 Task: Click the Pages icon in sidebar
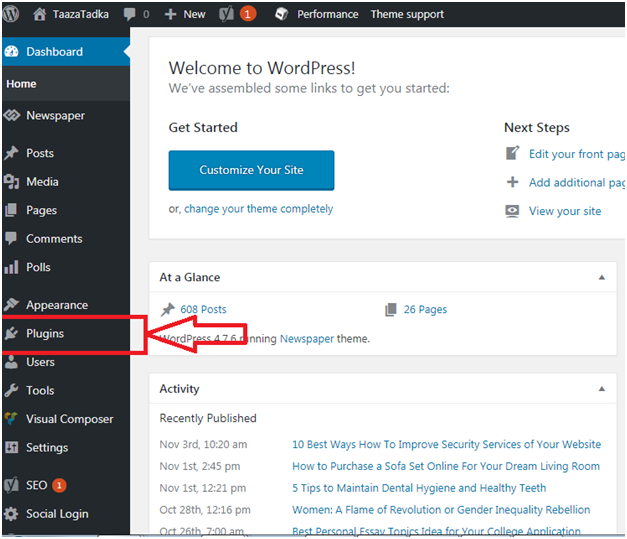click(11, 210)
